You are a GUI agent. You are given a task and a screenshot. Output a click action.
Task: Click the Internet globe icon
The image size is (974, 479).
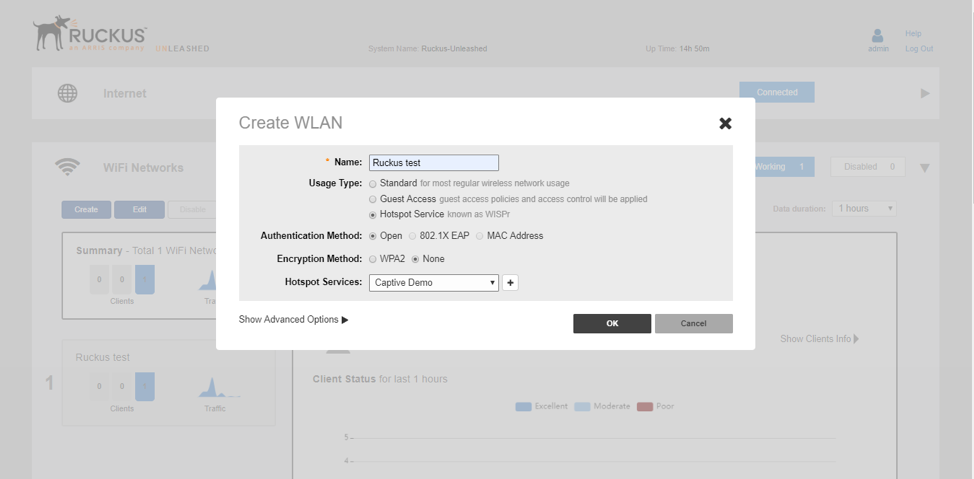coord(68,93)
